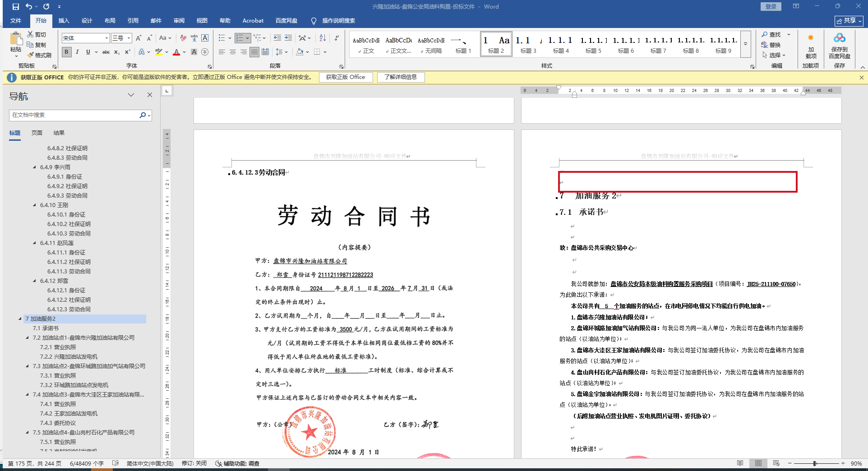Viewport: 868px width, 471px height.
Task: Apply the red font color button
Action: point(176,52)
